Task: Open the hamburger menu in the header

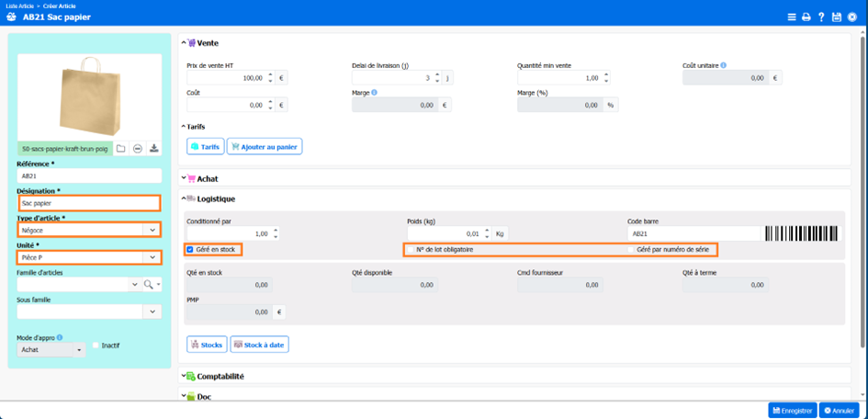Action: 792,17
